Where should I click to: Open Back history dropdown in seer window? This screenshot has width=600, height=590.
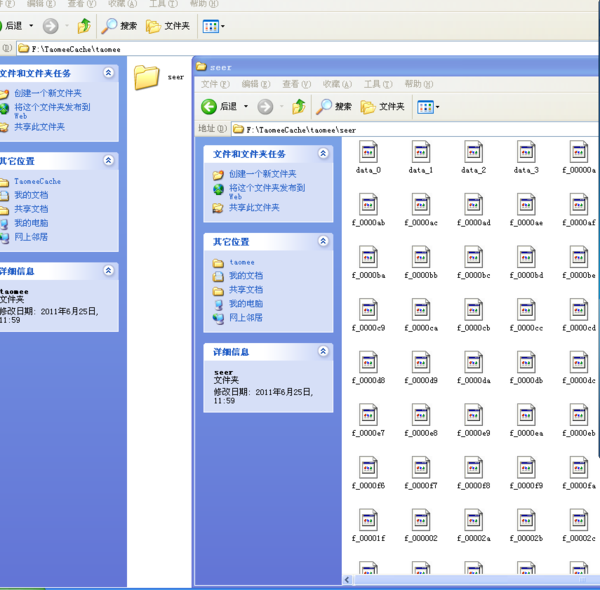[246, 106]
